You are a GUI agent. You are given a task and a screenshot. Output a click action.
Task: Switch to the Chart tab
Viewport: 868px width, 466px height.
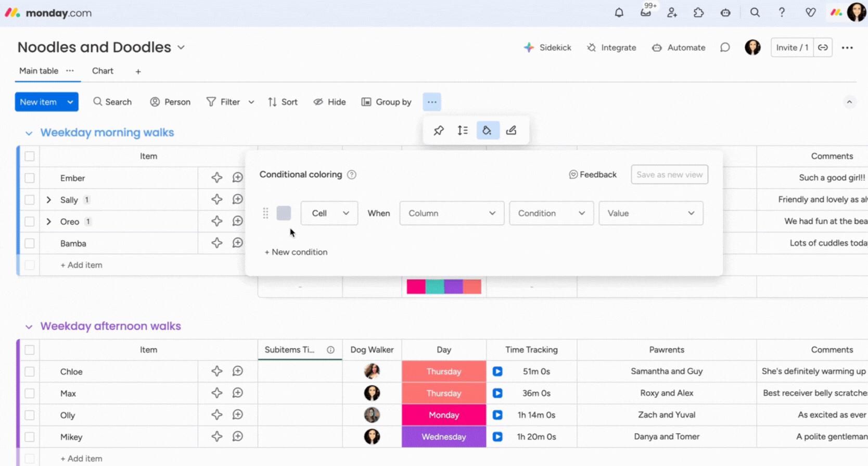point(103,71)
